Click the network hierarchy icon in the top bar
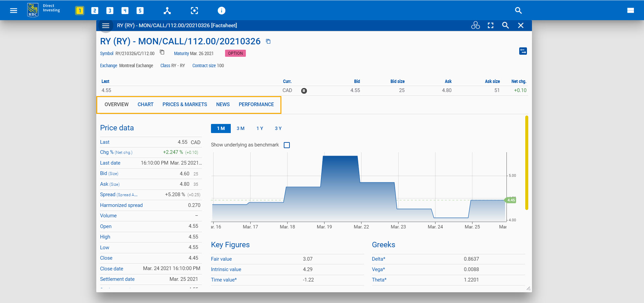 [167, 10]
